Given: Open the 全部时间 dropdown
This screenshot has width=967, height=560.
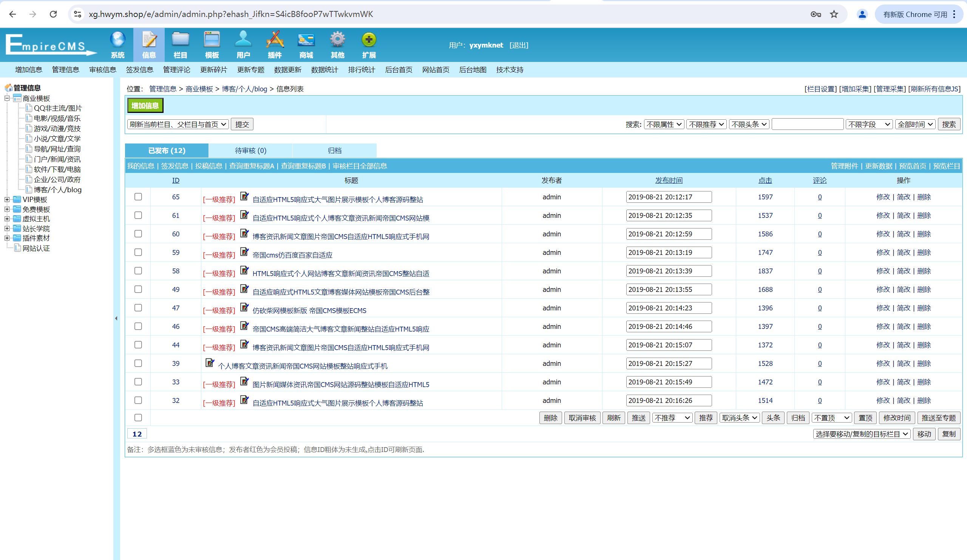Looking at the screenshot, I should [916, 124].
